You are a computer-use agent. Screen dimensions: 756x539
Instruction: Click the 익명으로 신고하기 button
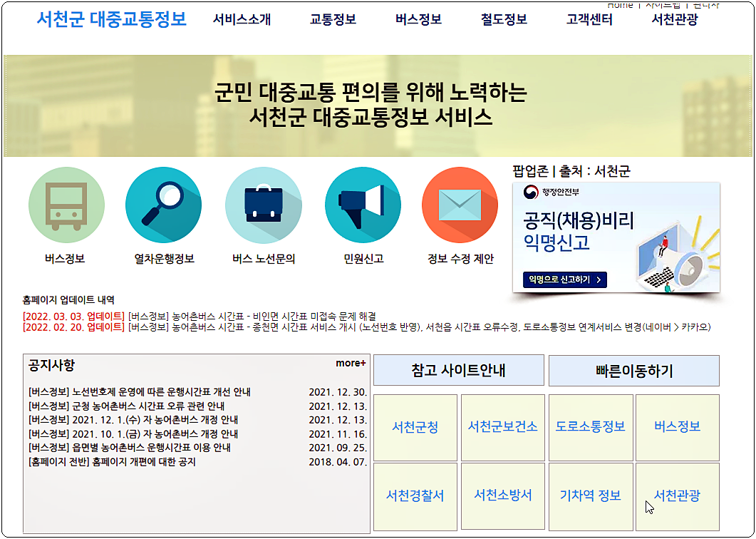coord(564,280)
